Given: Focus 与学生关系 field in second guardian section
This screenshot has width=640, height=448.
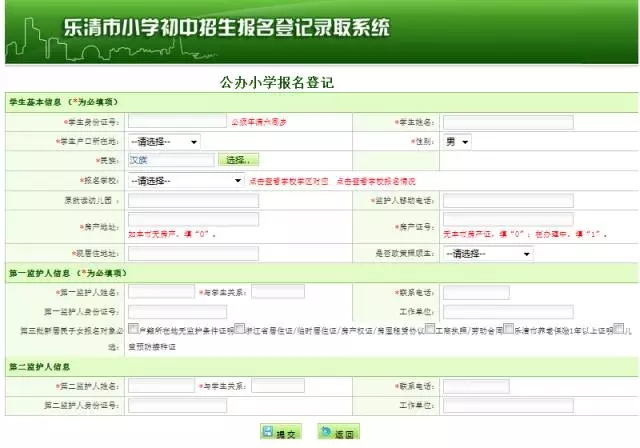Looking at the screenshot, I should tap(278, 386).
